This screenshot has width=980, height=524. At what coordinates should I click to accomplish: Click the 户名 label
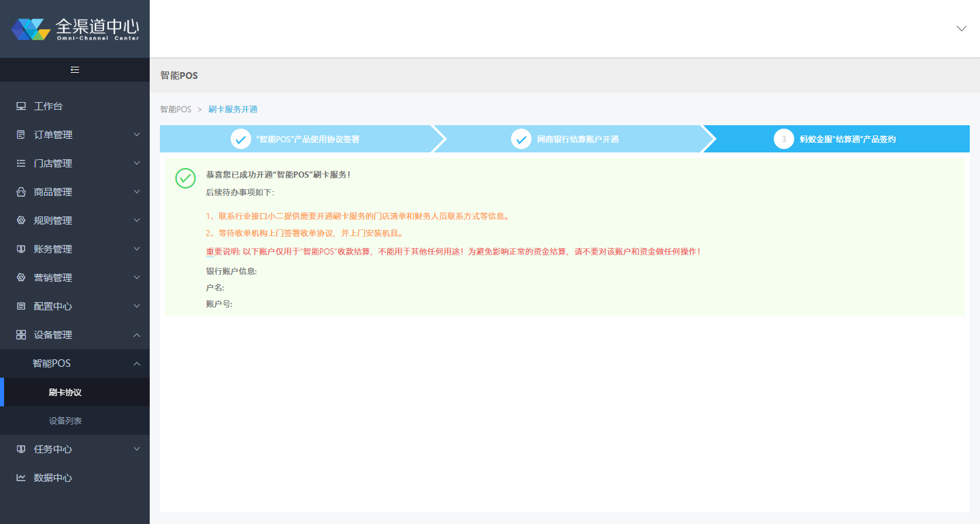click(215, 287)
